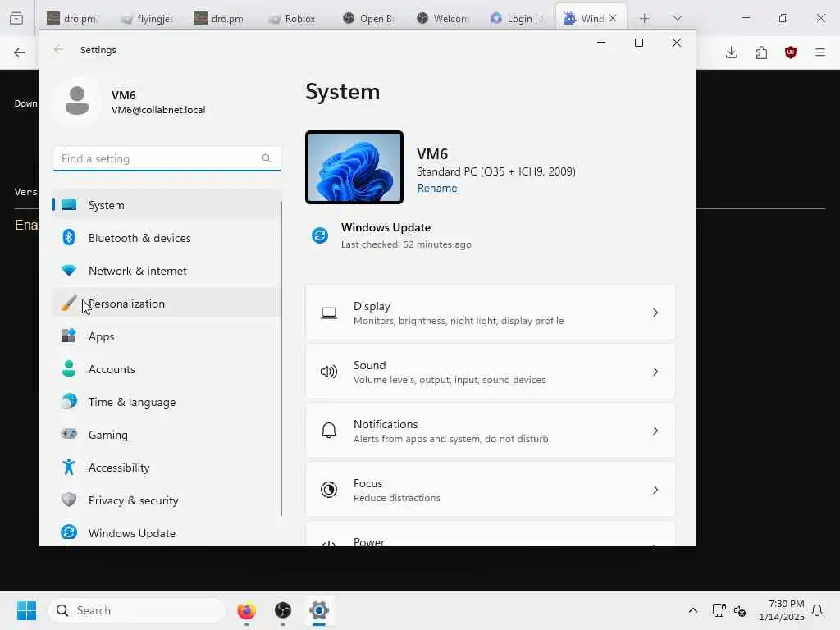Viewport: 840px width, 630px height.
Task: Switch to the Welcom browser tab
Action: coord(442,18)
